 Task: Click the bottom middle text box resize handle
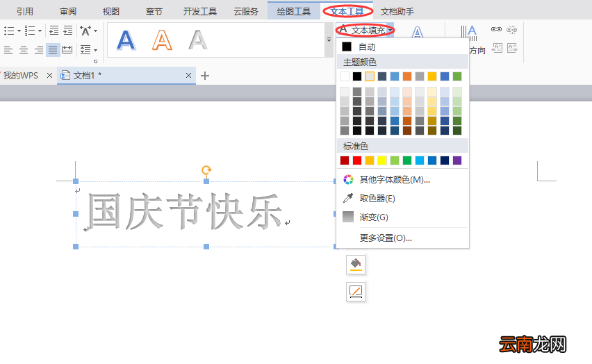tap(206, 247)
